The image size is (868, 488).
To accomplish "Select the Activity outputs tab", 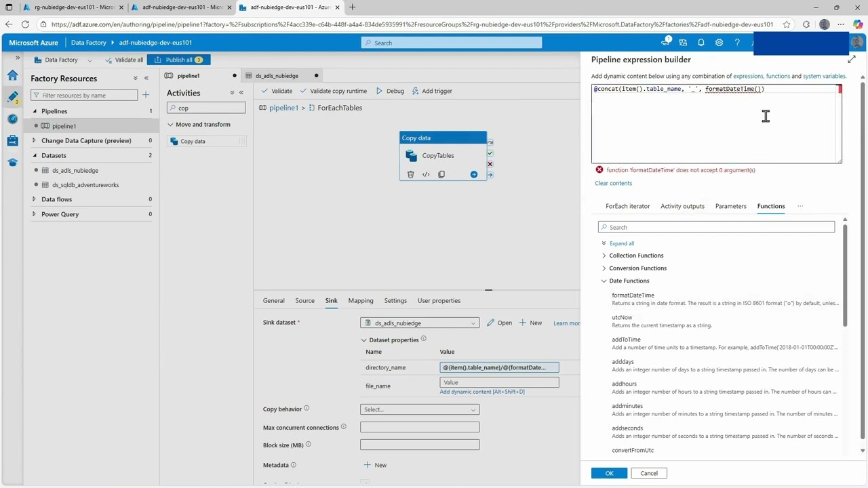I will (x=682, y=206).
